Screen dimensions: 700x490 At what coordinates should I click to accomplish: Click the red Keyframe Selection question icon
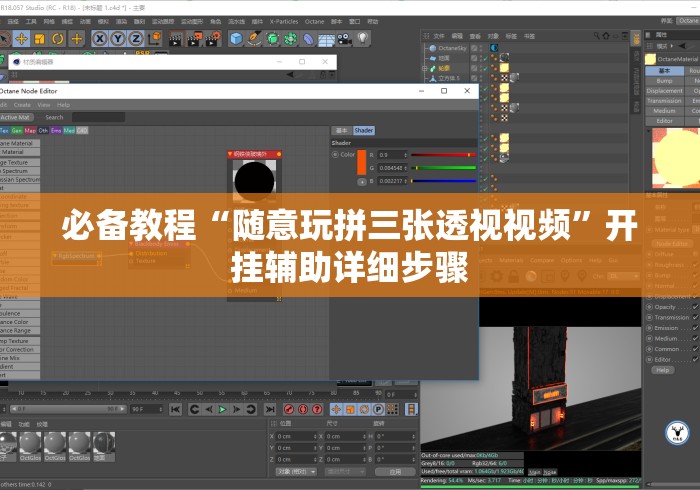pyautogui.click(x=317, y=409)
